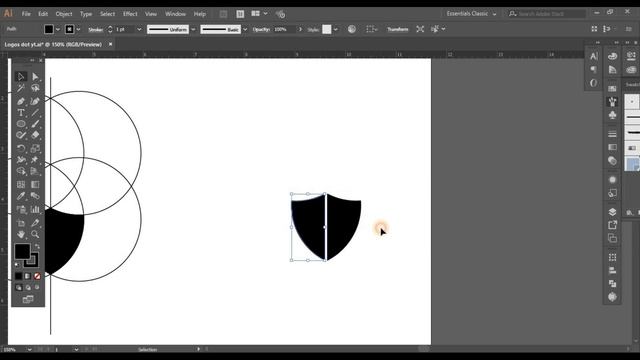This screenshot has width=640, height=360.
Task: Choose the Scale tool
Action: point(35,148)
